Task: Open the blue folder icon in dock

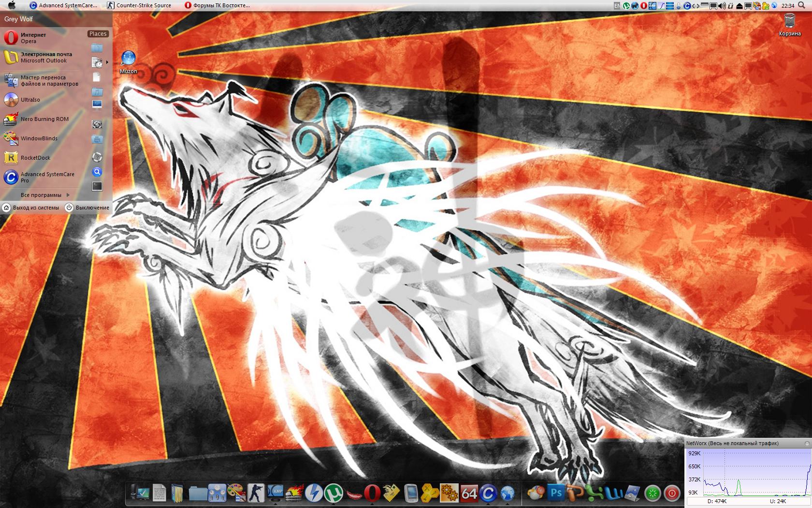Action: [x=197, y=493]
